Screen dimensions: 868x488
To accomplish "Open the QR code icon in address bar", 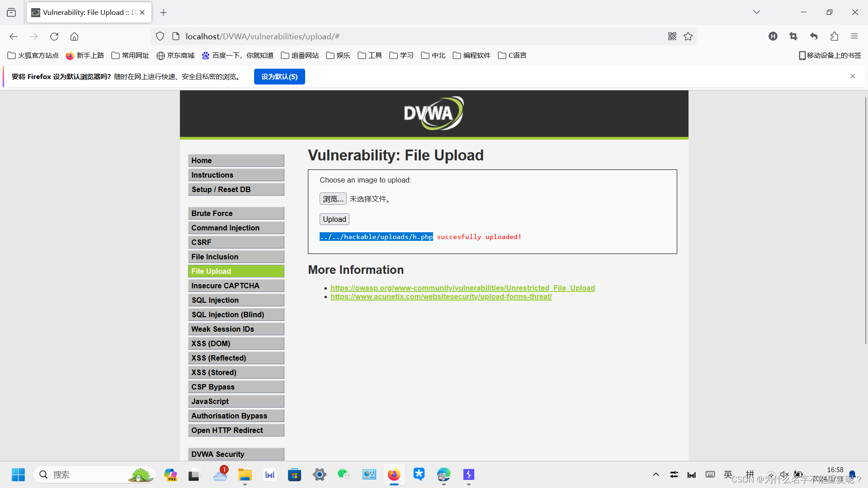I will [672, 37].
